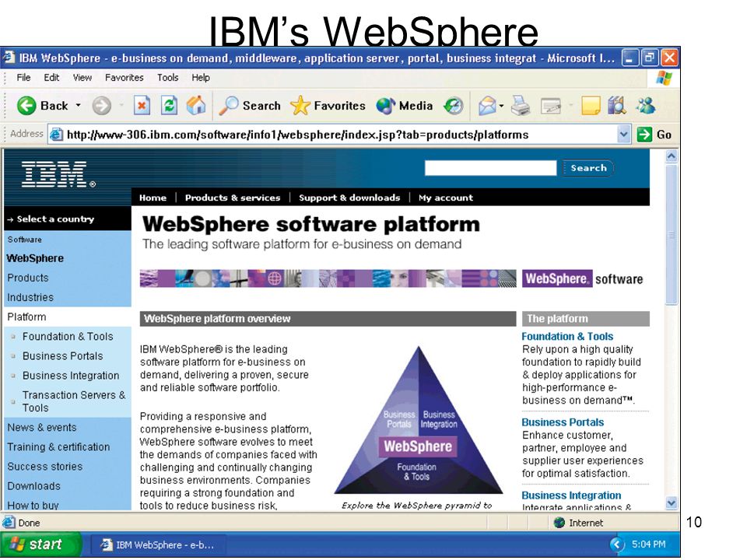Click the Research books toolbar icon
747x560 pixels.
(617, 105)
